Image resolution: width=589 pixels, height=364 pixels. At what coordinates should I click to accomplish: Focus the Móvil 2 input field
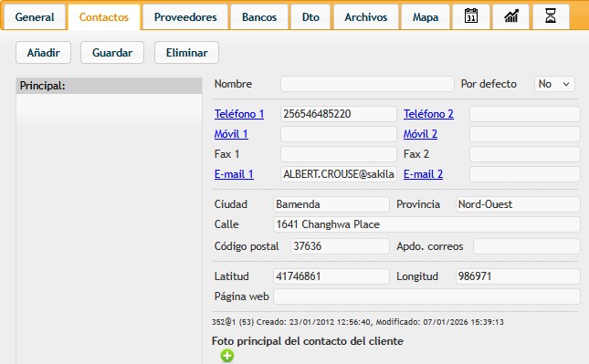(525, 134)
